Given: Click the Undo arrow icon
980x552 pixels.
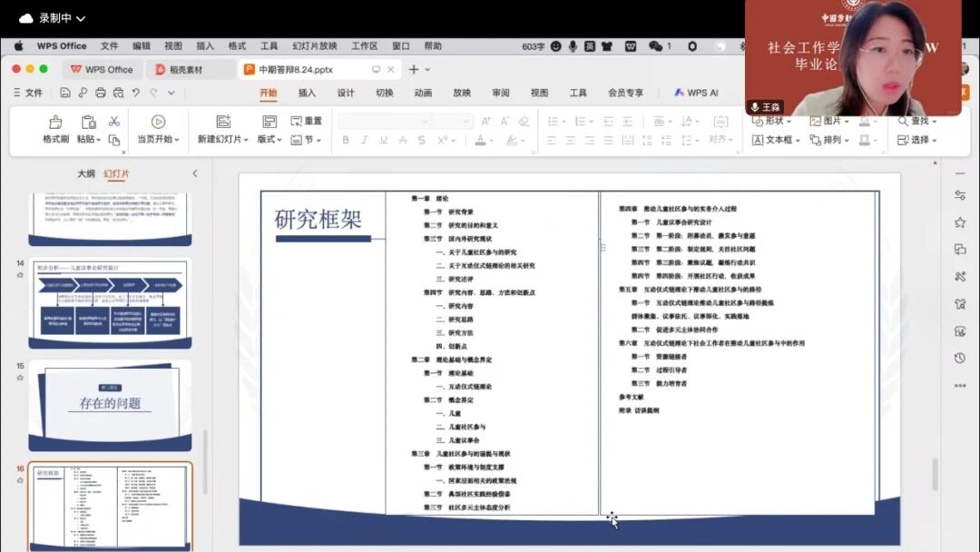Looking at the screenshot, I should point(136,93).
